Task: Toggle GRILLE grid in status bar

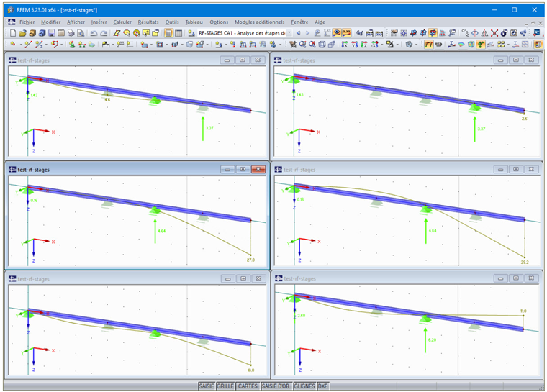Action: tap(225, 386)
